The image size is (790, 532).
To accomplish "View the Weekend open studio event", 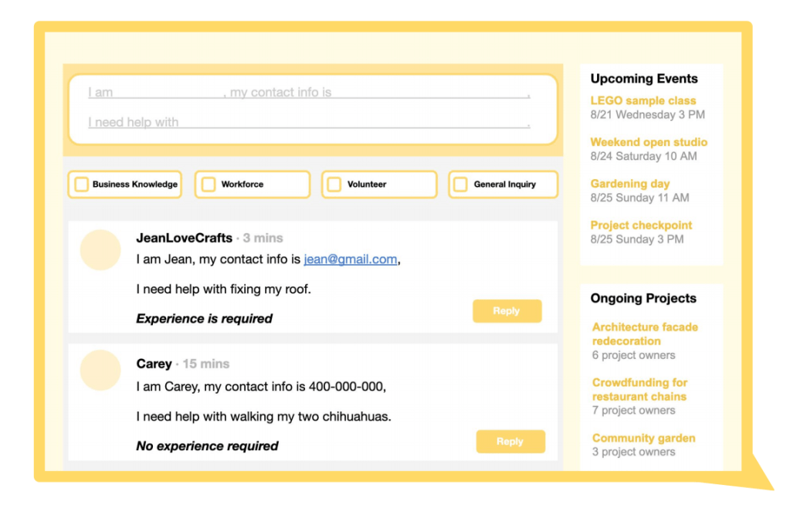I will point(648,142).
